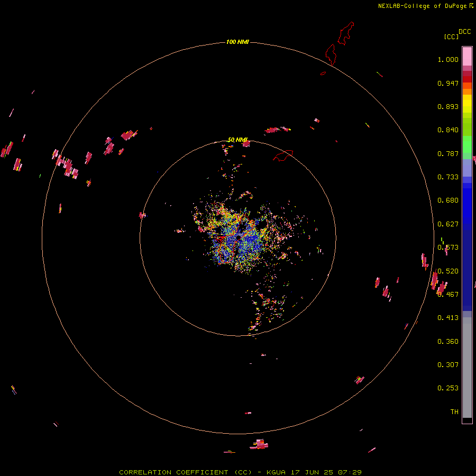Click the [CC] units label
The height and width of the screenshot is (476, 476).
(451, 36)
